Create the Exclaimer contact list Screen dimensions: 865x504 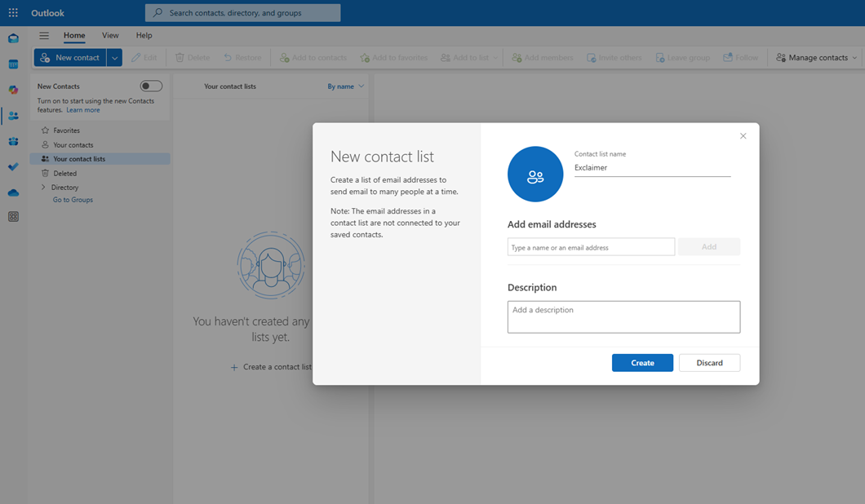642,363
